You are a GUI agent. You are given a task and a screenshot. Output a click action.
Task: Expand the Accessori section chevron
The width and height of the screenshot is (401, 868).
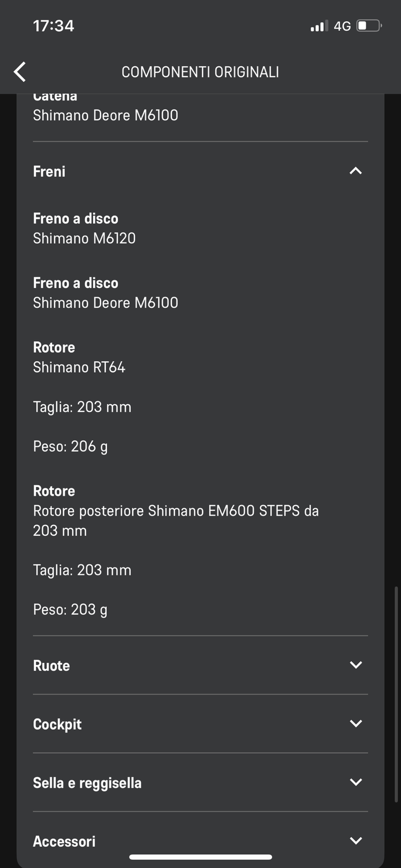356,840
